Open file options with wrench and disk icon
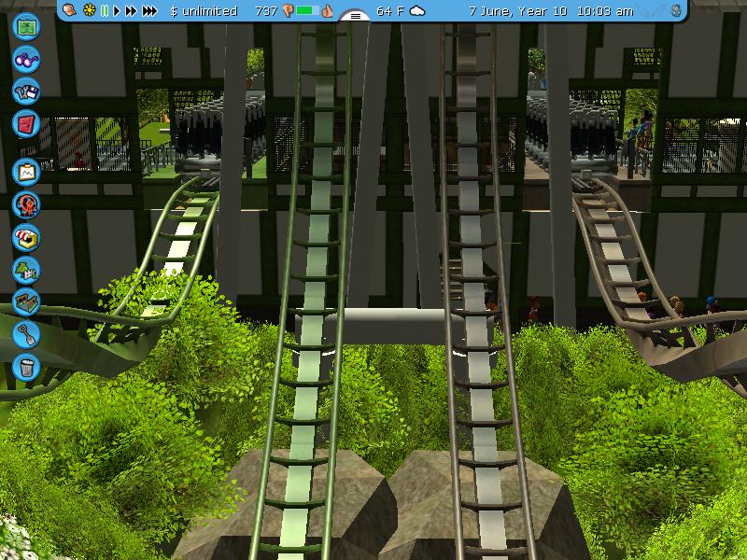Image resolution: width=747 pixels, height=560 pixels. click(x=26, y=91)
